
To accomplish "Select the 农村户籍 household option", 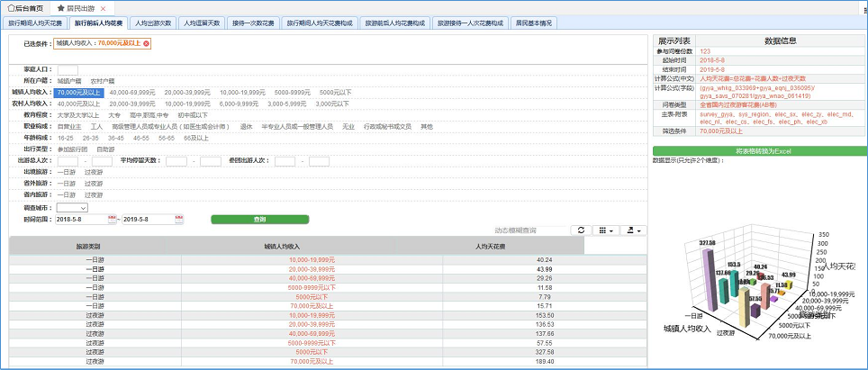I will tap(103, 80).
